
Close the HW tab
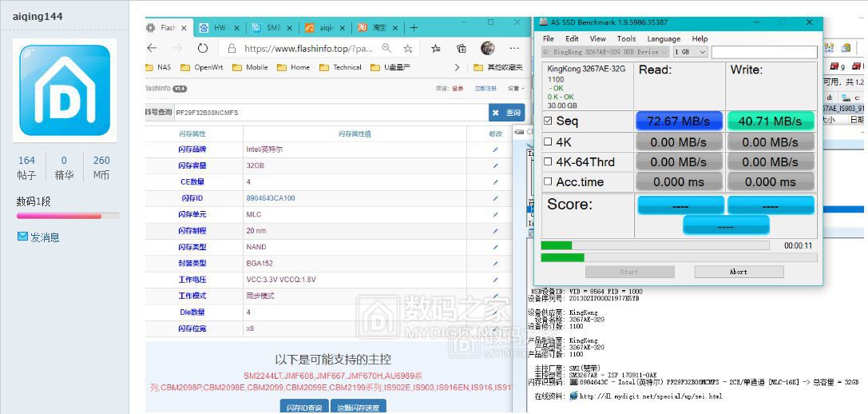(x=236, y=28)
